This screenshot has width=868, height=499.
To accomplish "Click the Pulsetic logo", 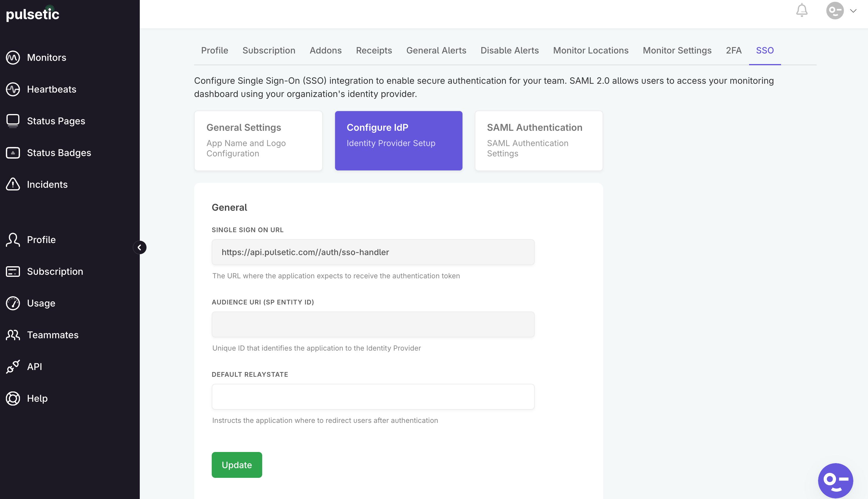I will (x=33, y=14).
